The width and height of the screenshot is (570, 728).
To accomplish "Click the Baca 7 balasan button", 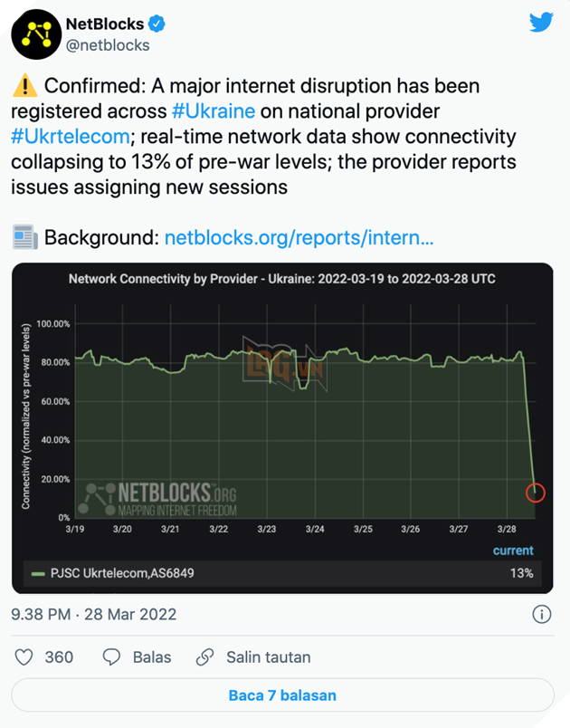I will pos(282,695).
